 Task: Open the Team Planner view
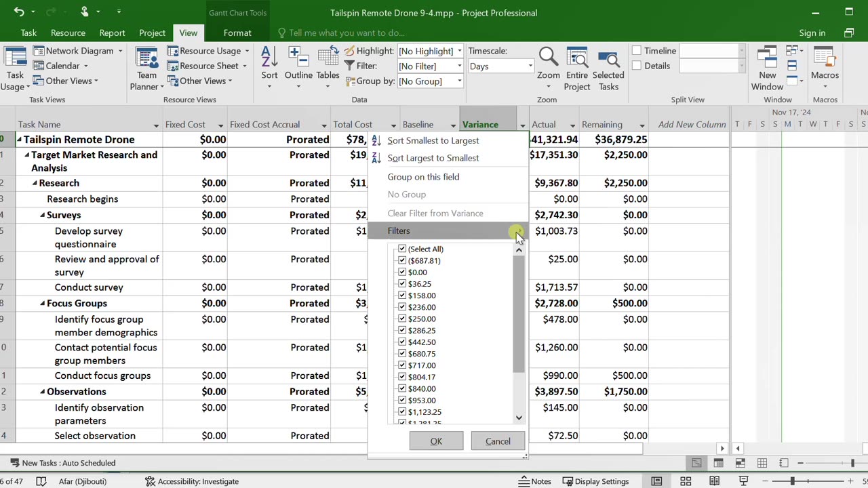coord(146,69)
